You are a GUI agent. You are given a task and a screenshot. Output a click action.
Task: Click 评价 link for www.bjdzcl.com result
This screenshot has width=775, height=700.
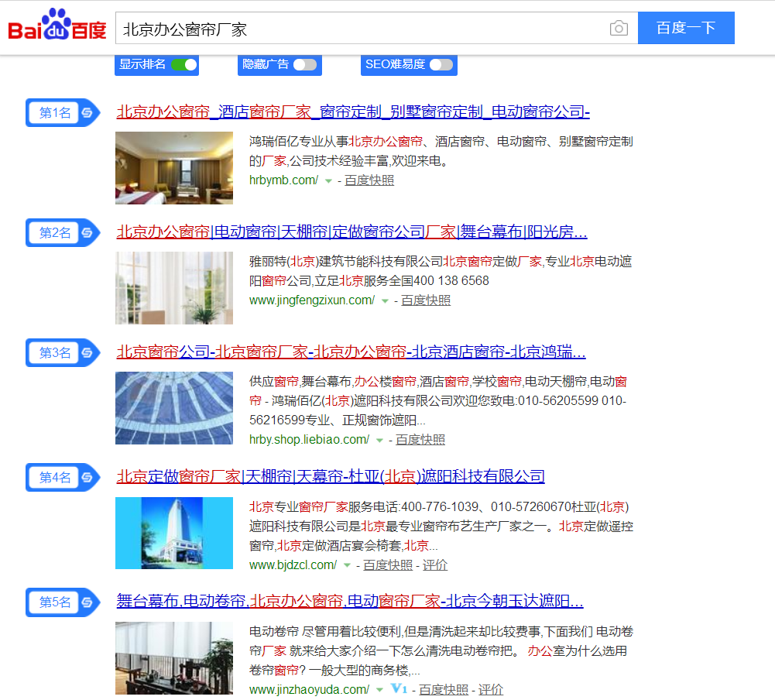(435, 565)
